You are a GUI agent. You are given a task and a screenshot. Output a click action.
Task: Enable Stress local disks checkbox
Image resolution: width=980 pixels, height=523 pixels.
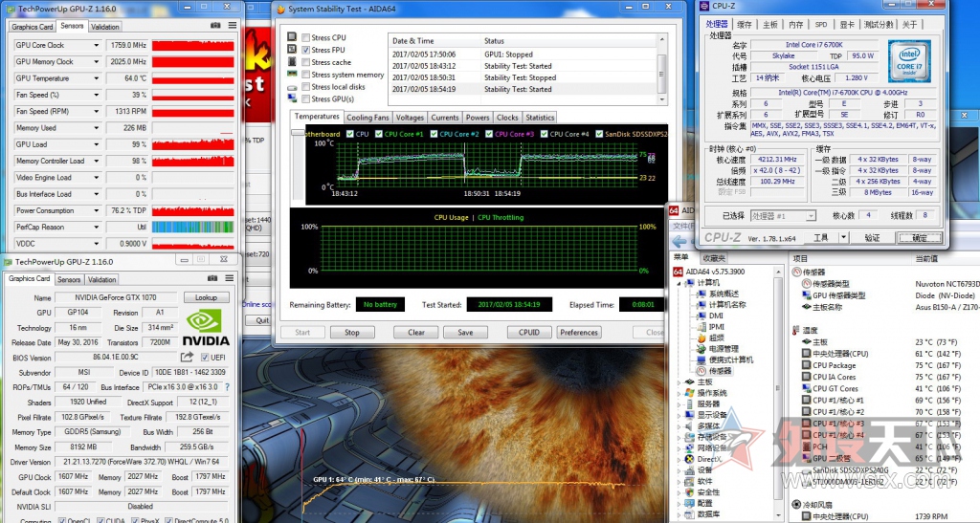tap(306, 87)
